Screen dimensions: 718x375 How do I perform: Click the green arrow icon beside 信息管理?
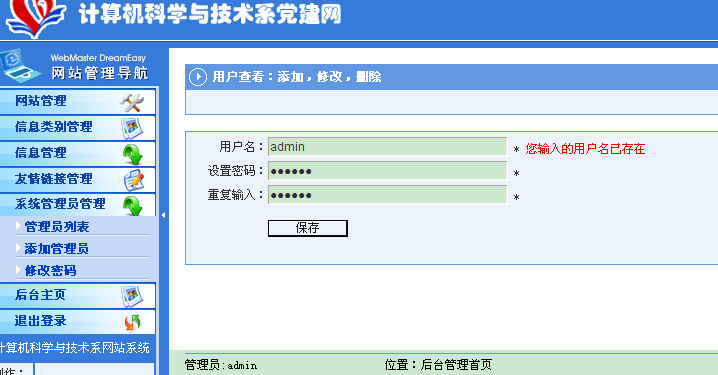(132, 154)
